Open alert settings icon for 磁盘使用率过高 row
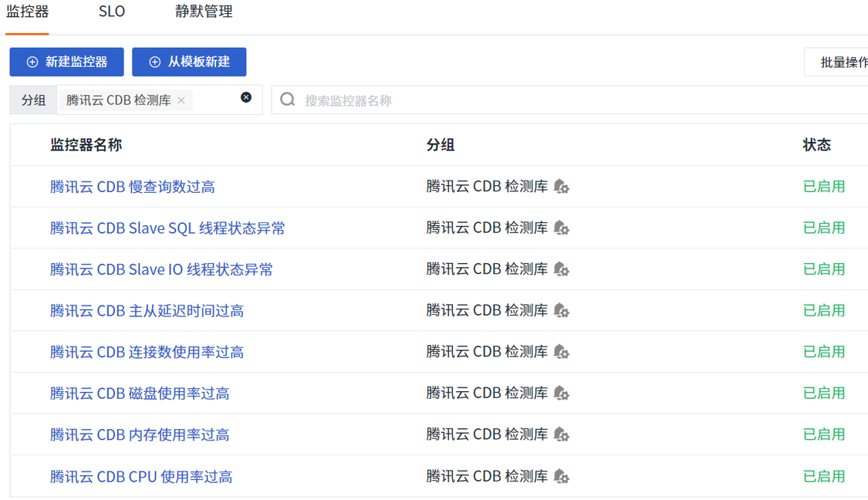This screenshot has height=500, width=868. pos(562,394)
